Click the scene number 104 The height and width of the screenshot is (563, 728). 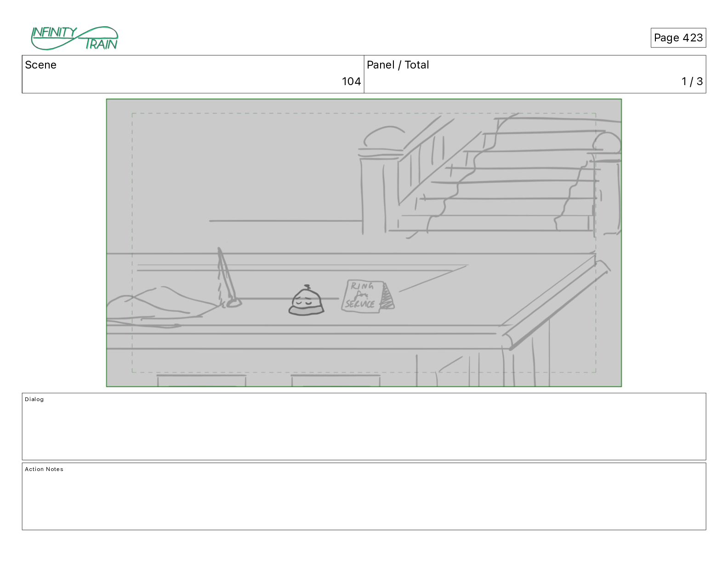[x=351, y=81]
